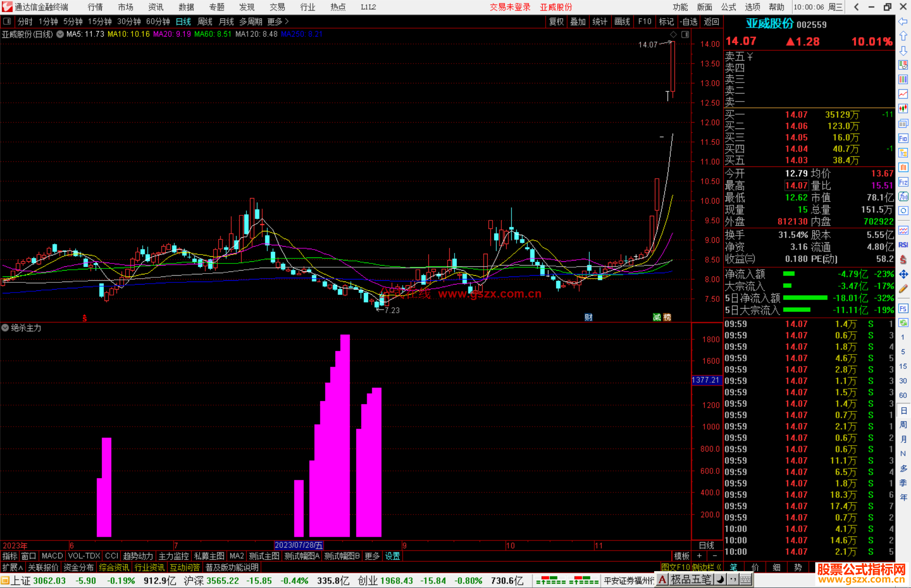
Task: Toggle the chart layout square at toolbar left
Action: [x=7, y=21]
